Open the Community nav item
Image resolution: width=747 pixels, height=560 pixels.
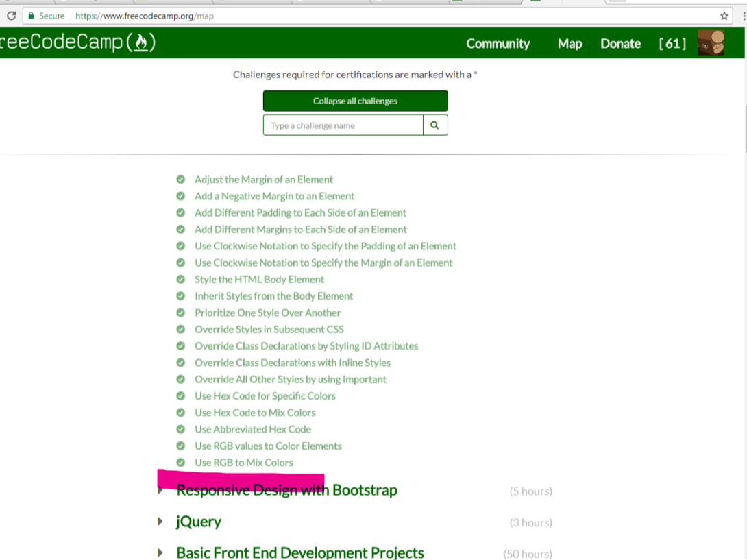coord(498,44)
